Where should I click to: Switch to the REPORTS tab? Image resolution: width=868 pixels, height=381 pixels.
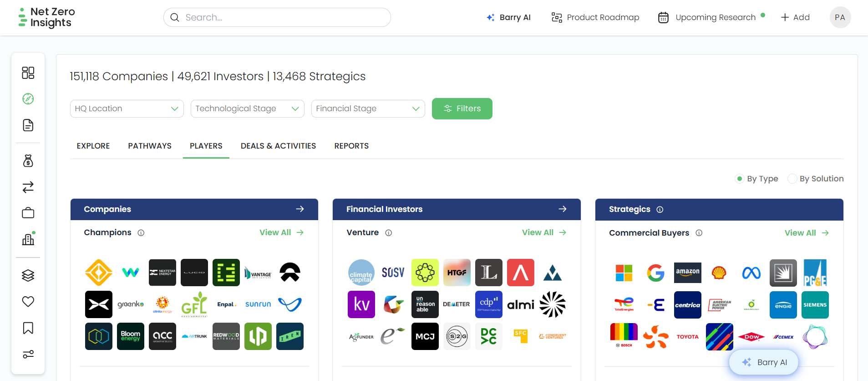coord(351,146)
